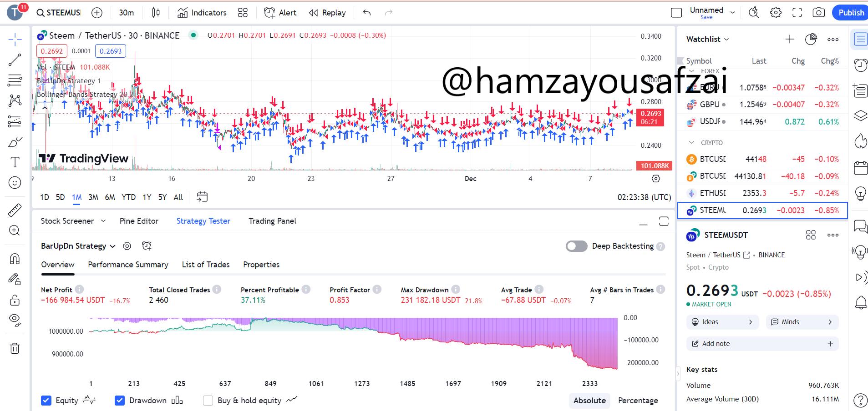This screenshot has height=411, width=868.
Task: Open the layout setup grid icon
Action: (x=243, y=13)
